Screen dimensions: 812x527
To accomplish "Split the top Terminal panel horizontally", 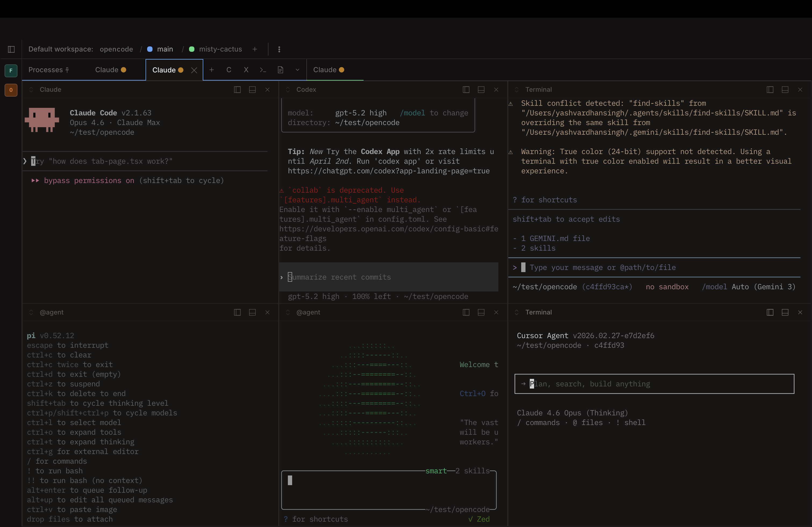I will point(785,90).
